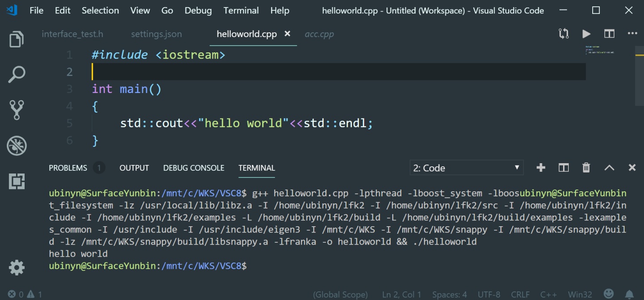Select the '2: Code' terminal dropdown
The width and height of the screenshot is (644, 300).
pyautogui.click(x=466, y=168)
